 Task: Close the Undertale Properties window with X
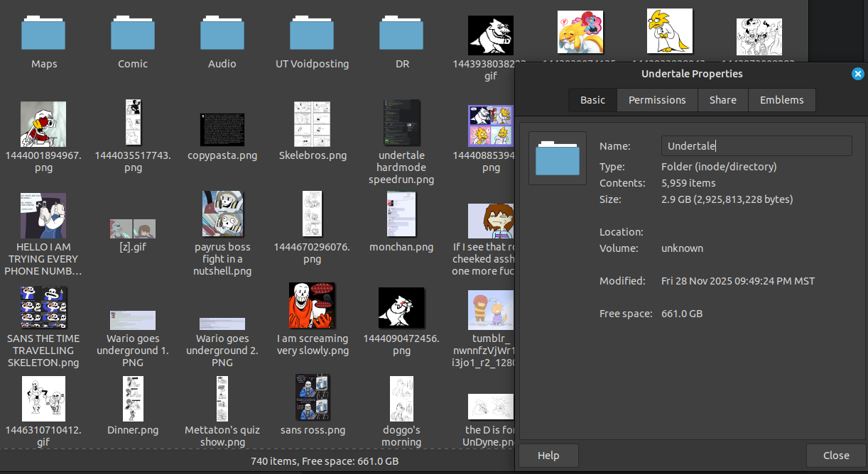[x=858, y=74]
